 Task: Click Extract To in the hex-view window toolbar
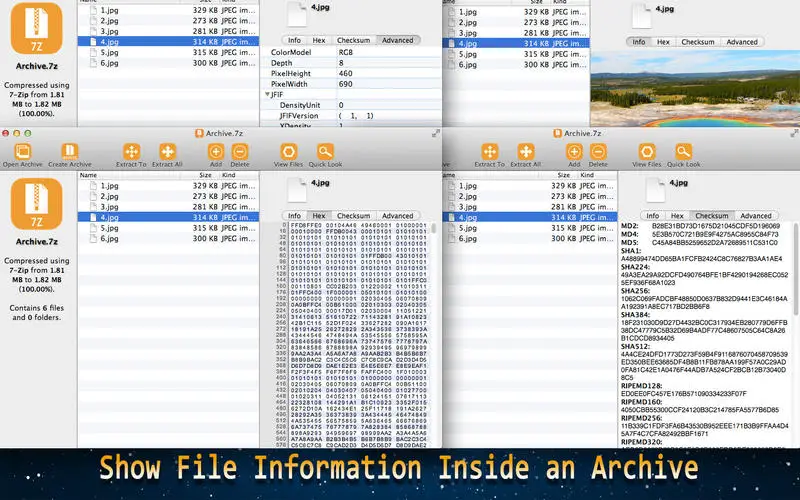(131, 155)
